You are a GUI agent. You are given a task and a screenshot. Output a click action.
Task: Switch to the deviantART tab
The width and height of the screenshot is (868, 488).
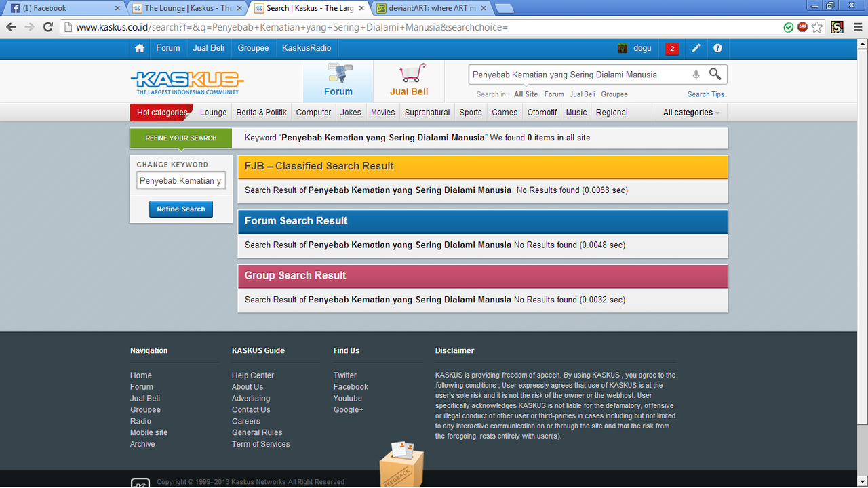tap(432, 8)
